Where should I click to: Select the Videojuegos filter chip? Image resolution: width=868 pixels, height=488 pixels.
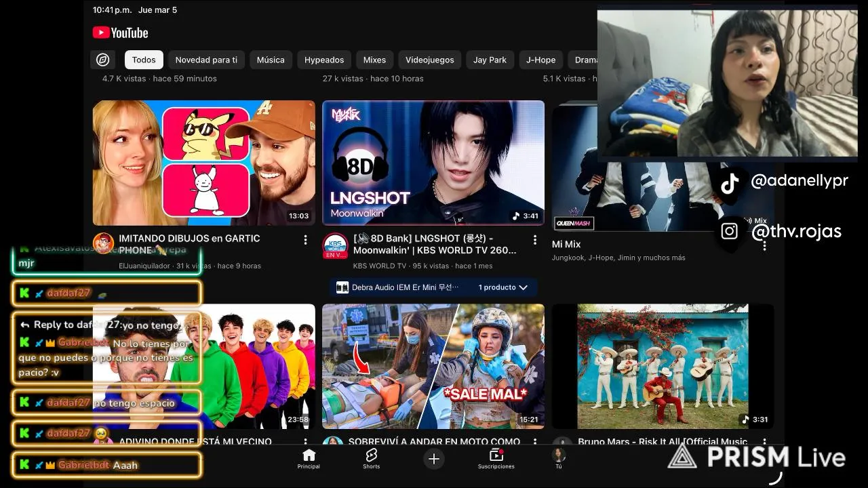coord(430,60)
